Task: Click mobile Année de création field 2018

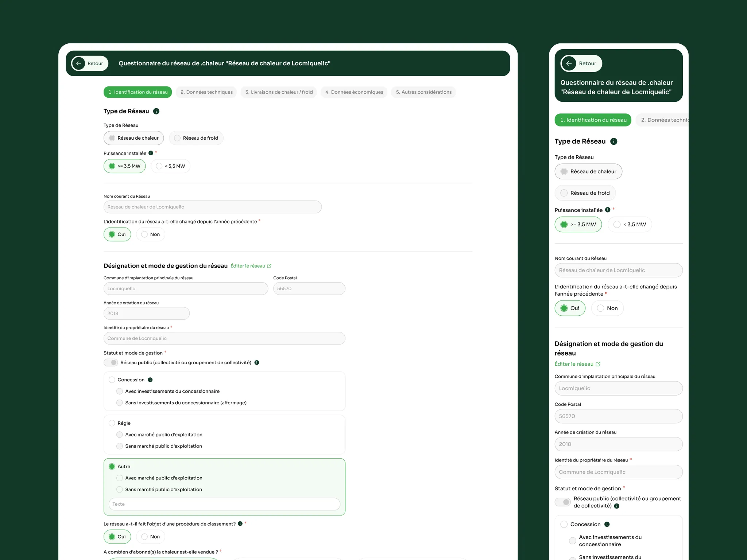Action: pyautogui.click(x=619, y=444)
